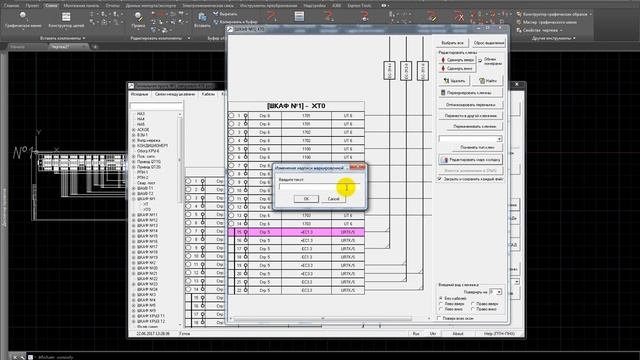Click About in the status bar
The width and height of the screenshot is (640, 360).
[x=458, y=334]
